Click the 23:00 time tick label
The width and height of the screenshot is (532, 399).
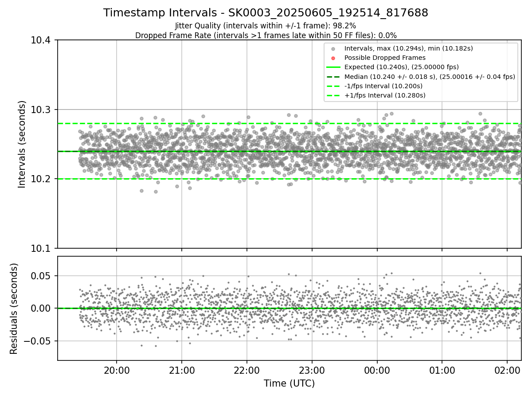click(312, 370)
